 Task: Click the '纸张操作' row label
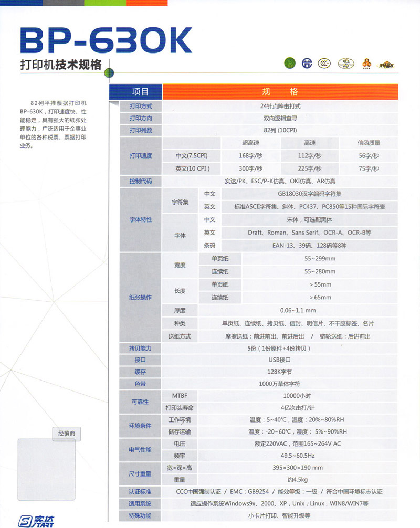(x=140, y=298)
